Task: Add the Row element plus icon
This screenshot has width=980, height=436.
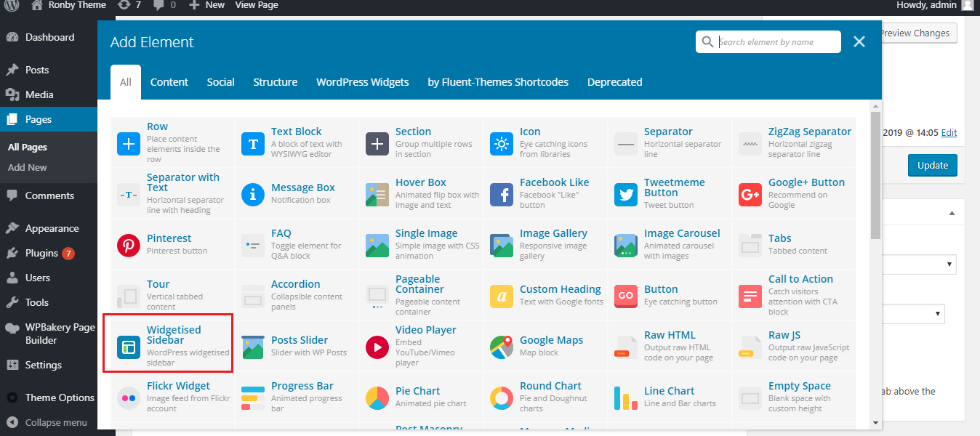Action: click(129, 144)
